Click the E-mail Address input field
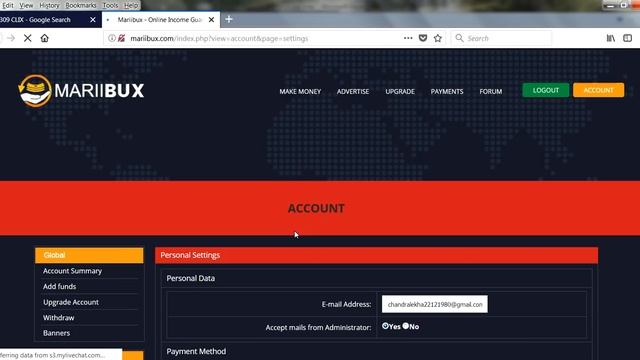This screenshot has height=360, width=640. click(x=435, y=304)
